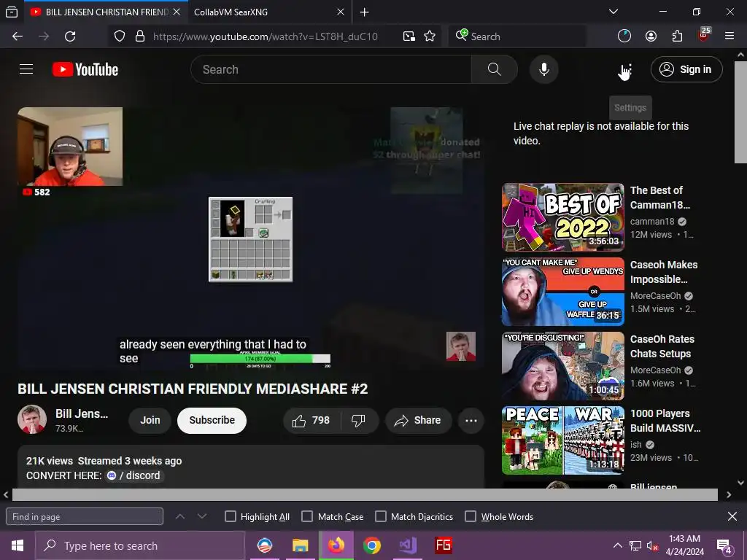Click the video player area
Image resolution: width=747 pixels, height=560 pixels.
(251, 238)
